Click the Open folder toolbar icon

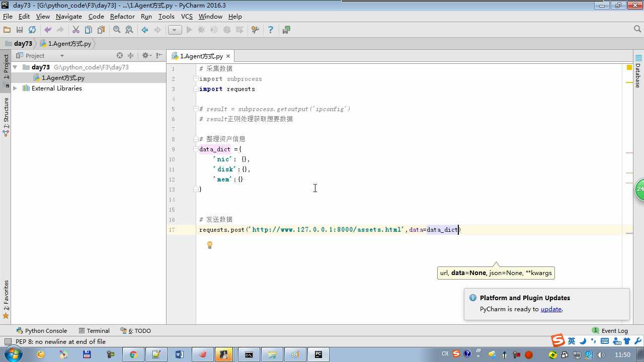click(7, 30)
